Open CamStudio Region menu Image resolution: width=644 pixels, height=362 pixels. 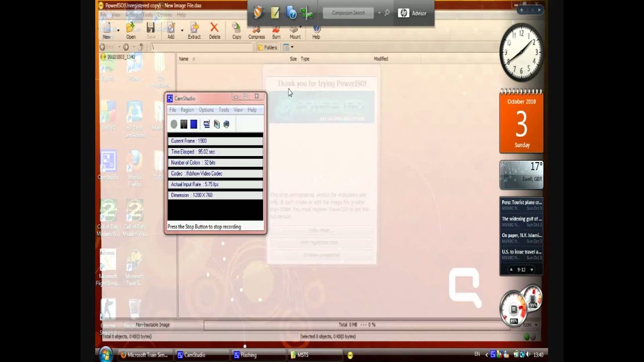187,110
